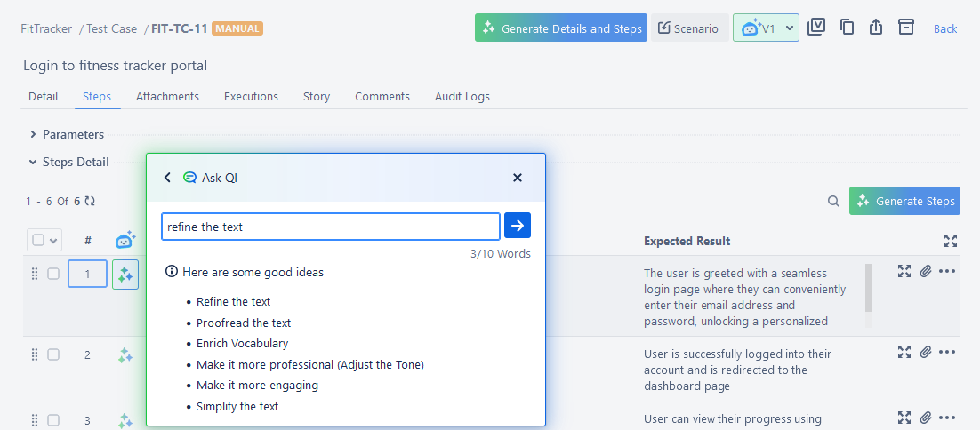Image resolution: width=980 pixels, height=430 pixels.
Task: Tick the checkbox for step 1
Action: (53, 274)
